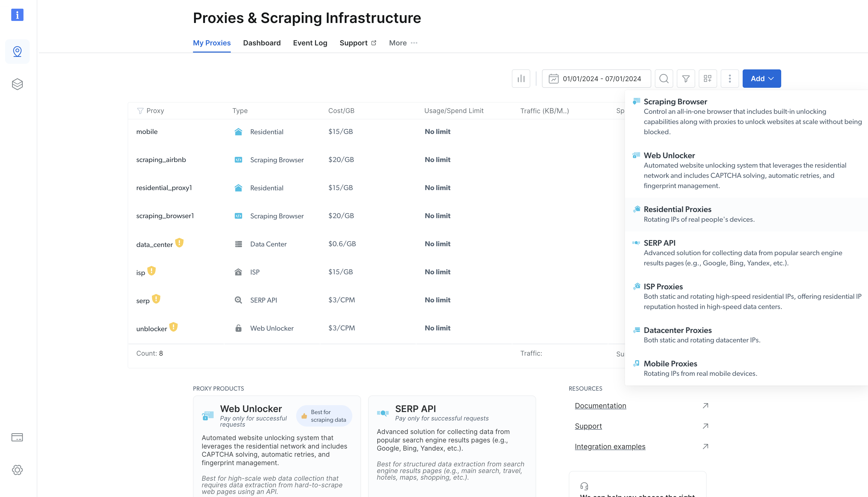This screenshot has width=868, height=497.
Task: Open the vertical three-dots options menu
Action: 730,79
